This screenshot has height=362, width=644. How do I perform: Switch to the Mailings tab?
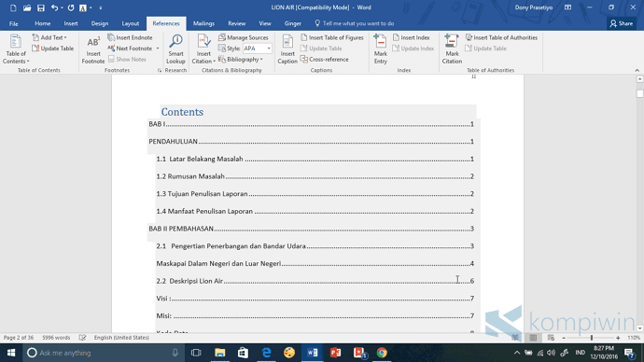(x=203, y=23)
